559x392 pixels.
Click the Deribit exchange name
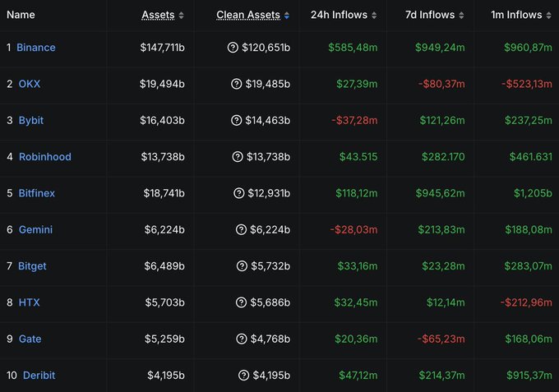(39, 376)
